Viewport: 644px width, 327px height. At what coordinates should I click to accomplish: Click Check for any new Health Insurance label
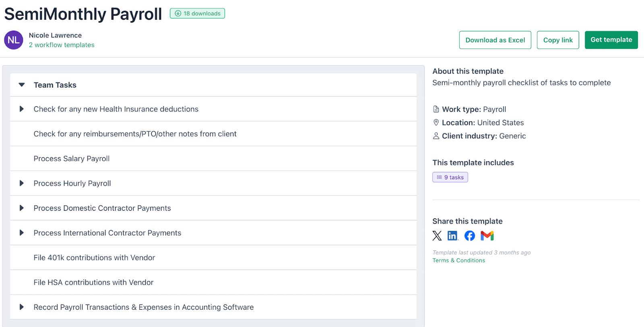116,109
